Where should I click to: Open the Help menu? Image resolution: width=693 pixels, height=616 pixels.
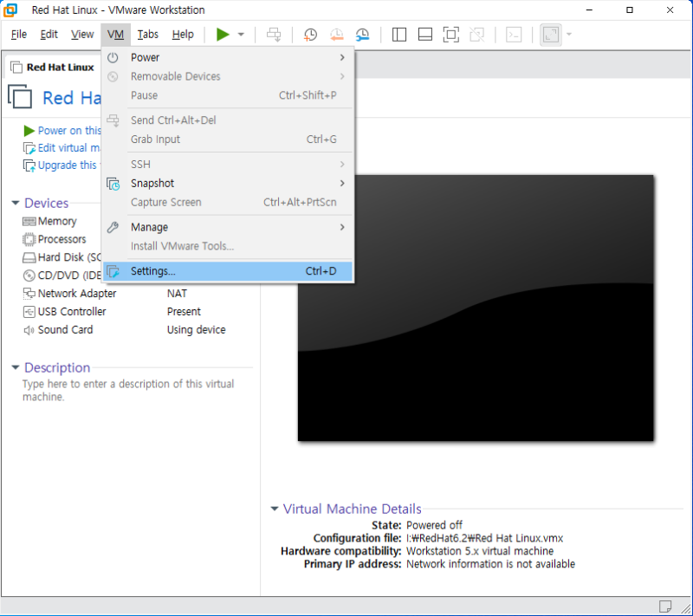point(183,35)
